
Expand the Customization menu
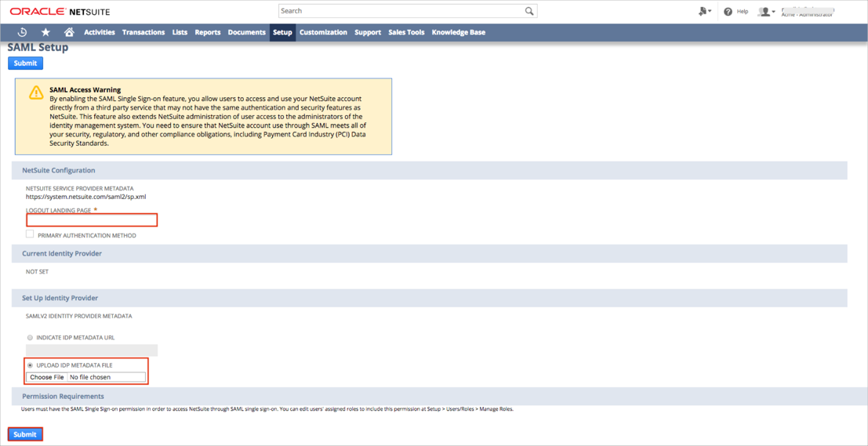click(x=323, y=32)
